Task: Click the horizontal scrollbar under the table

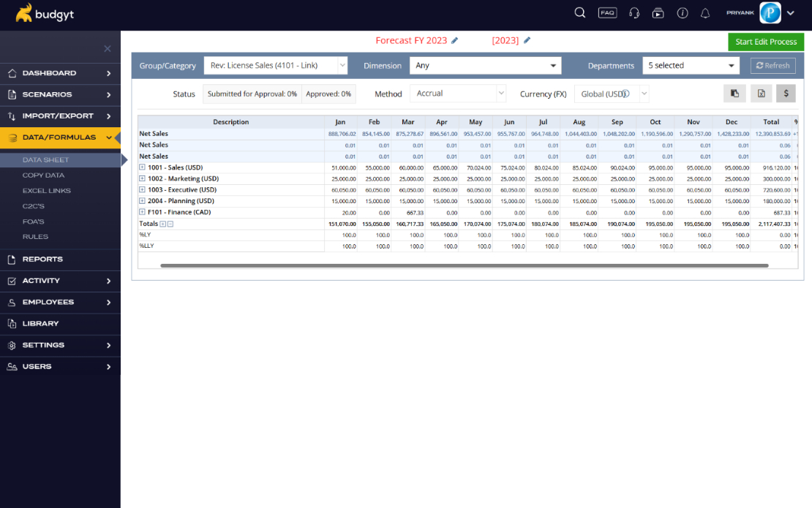Action: click(464, 265)
